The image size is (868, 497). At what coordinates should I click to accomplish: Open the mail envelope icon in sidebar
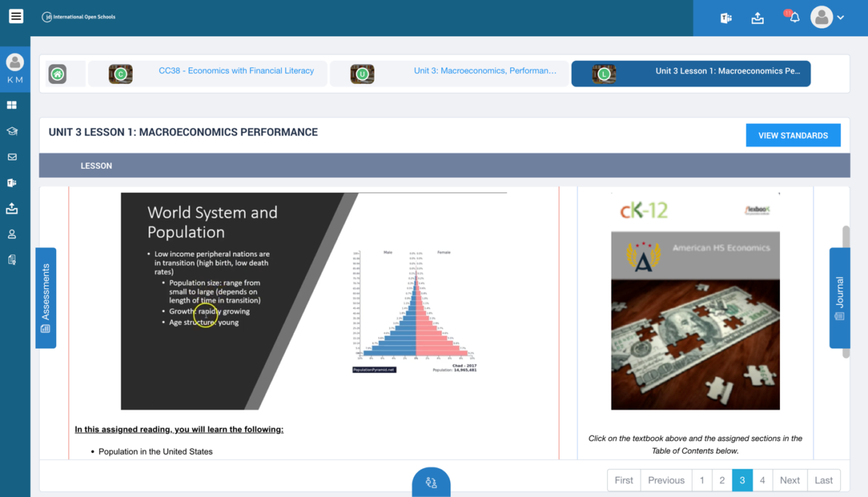[12, 157]
